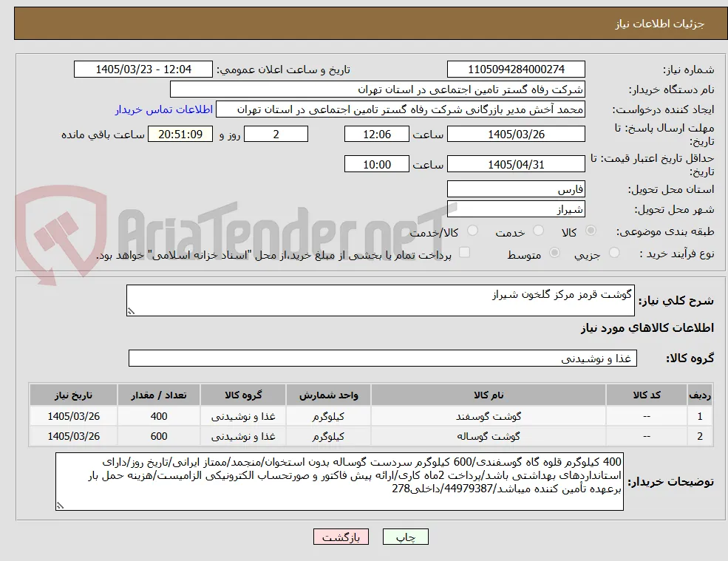Click the نام کالا column header
This screenshot has height=561, width=728.
[489, 395]
